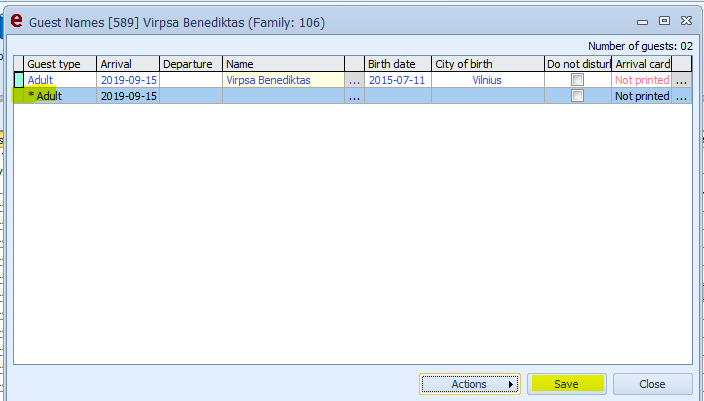This screenshot has height=401, width=704.
Task: Close window using title bar X icon
Action: (686, 21)
